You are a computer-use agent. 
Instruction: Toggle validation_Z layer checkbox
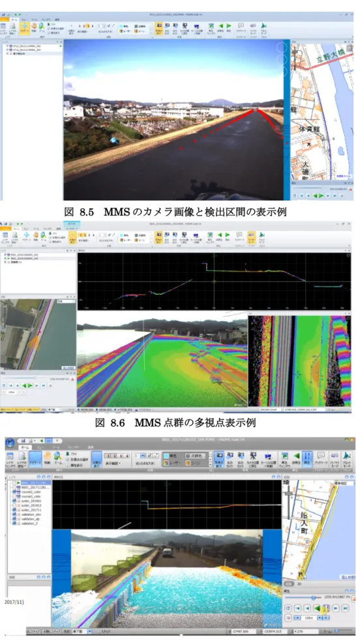pyautogui.click(x=14, y=524)
